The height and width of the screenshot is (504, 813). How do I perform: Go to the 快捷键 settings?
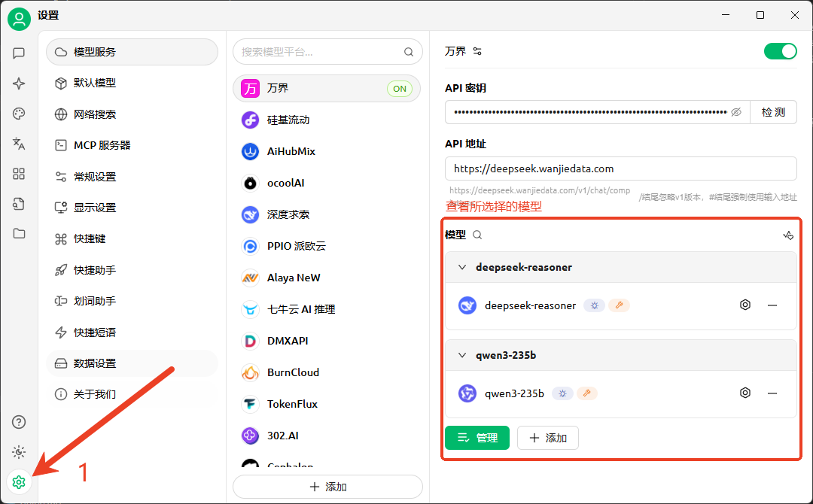tap(132, 238)
